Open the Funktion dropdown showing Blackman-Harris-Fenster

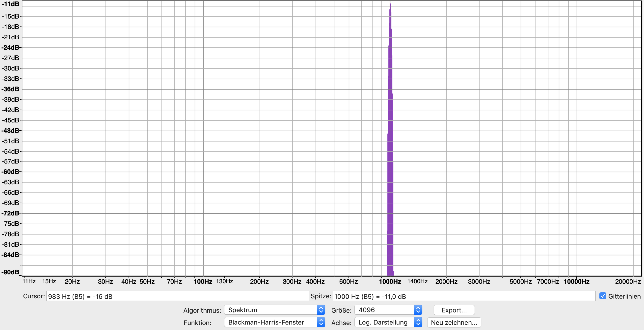coord(274,322)
